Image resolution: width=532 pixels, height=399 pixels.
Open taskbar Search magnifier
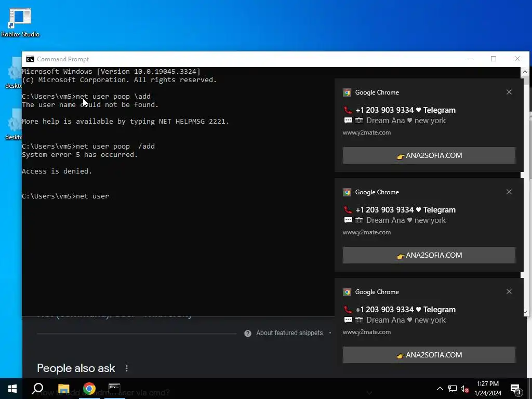[37, 389]
